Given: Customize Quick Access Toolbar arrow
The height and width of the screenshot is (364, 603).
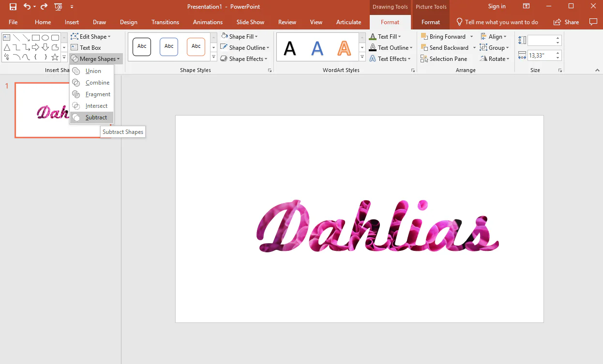Looking at the screenshot, I should pyautogui.click(x=72, y=7).
